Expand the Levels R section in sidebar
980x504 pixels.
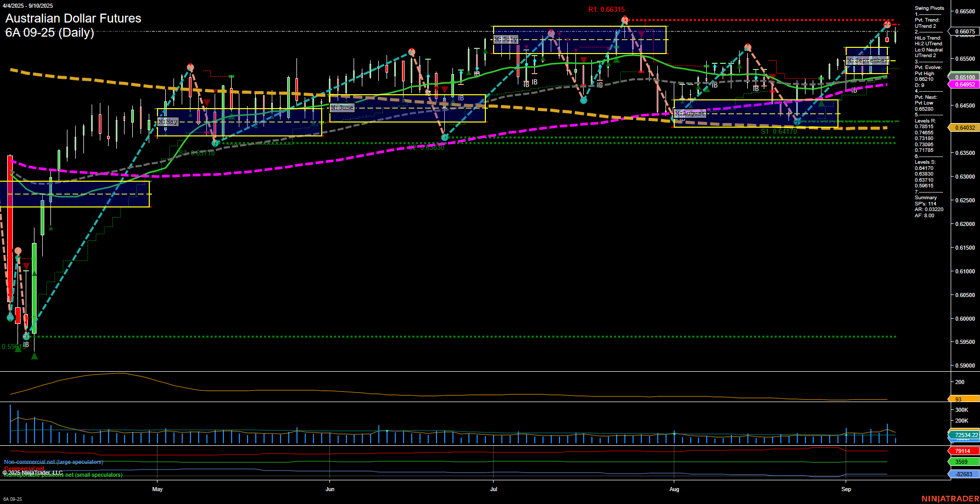tap(925, 121)
